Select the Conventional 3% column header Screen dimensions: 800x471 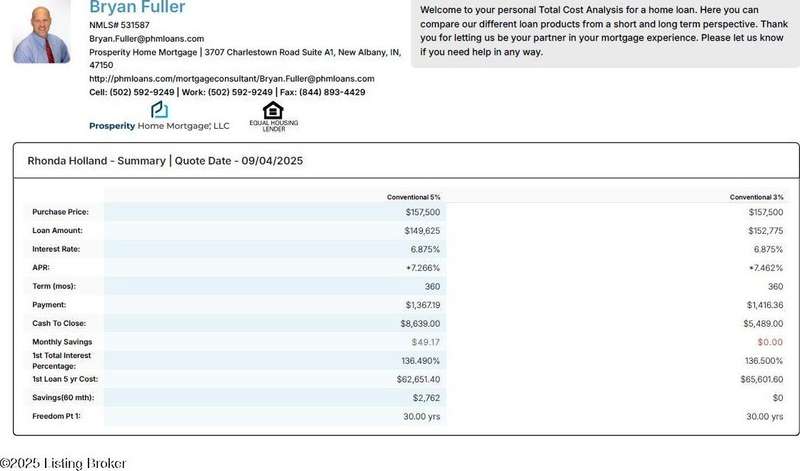(x=758, y=197)
